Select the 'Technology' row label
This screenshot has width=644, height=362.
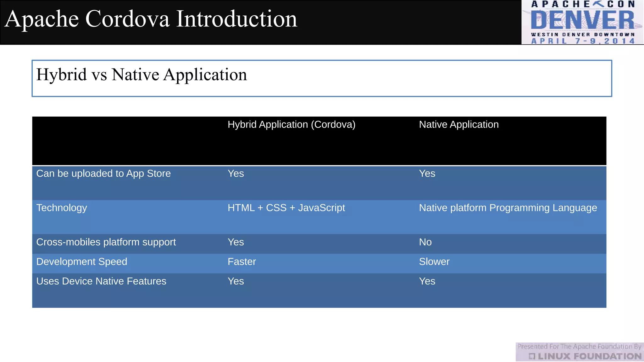point(62,208)
